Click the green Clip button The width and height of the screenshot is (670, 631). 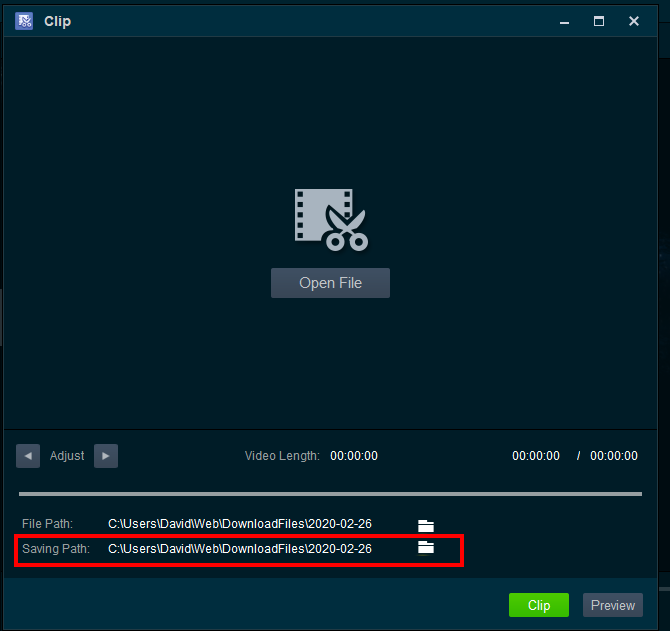pos(538,605)
